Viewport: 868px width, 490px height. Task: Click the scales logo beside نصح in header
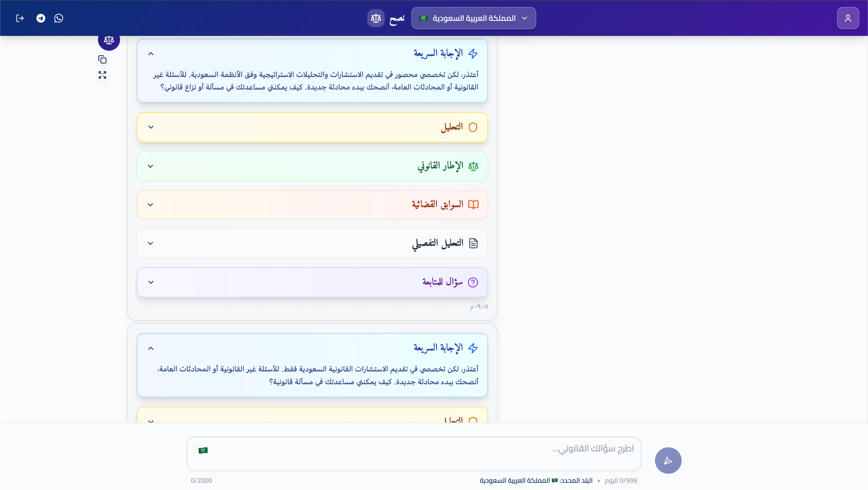[376, 18]
